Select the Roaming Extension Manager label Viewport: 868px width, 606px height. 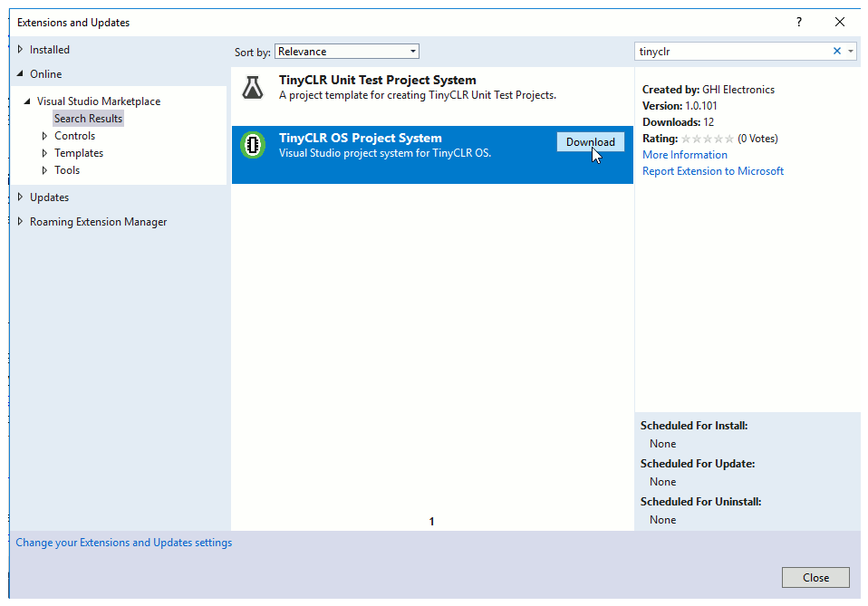click(x=98, y=222)
